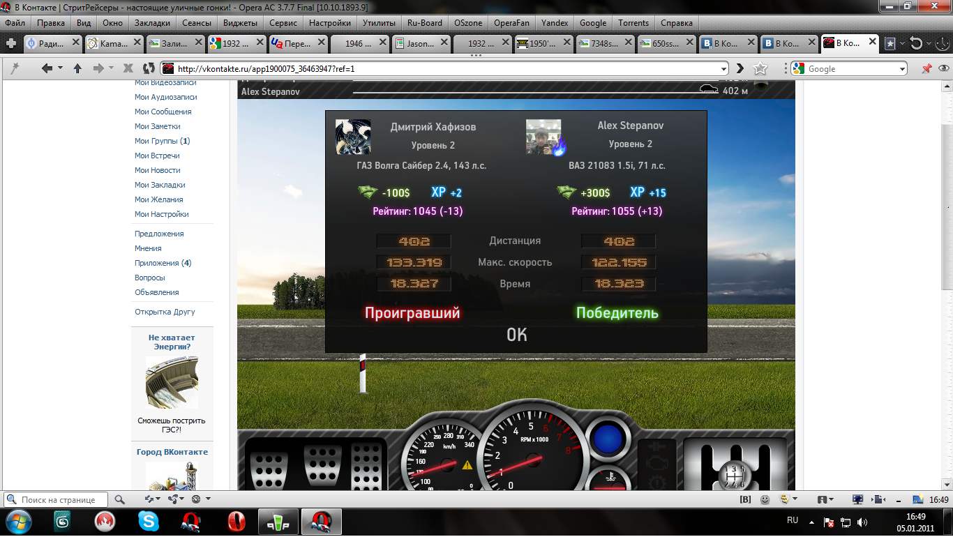953x560 pixels.
Task: Stop page loading with the X icon
Action: (x=128, y=68)
